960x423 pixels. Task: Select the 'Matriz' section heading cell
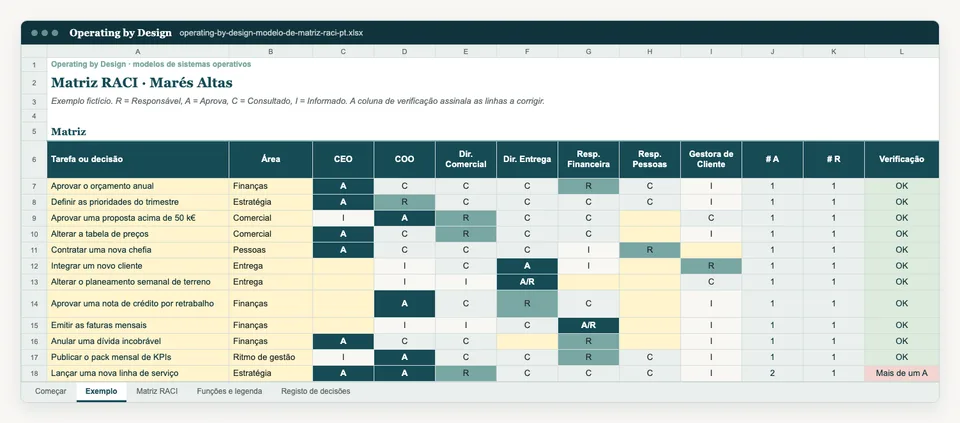point(69,132)
